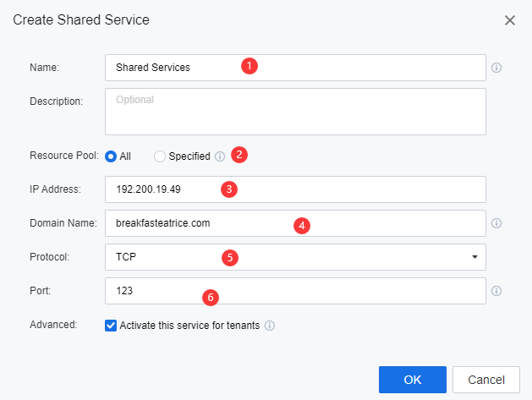Click the info icon beside the Name field
The width and height of the screenshot is (532, 400).
coord(496,68)
